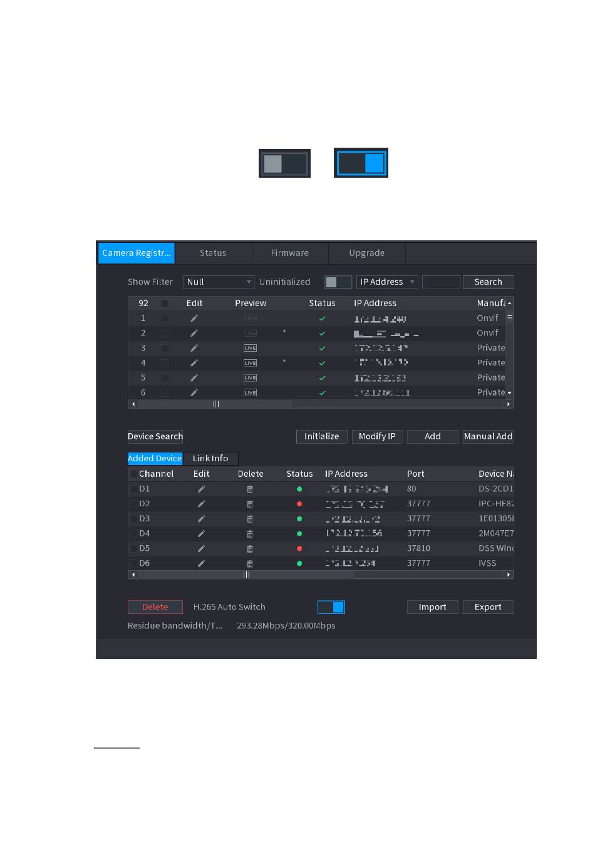Image resolution: width=595 pixels, height=868 pixels.
Task: Edit channel D2 settings
Action: (201, 504)
